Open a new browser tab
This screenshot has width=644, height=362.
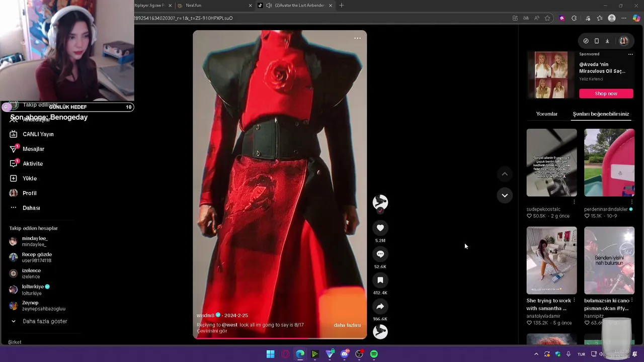pos(342,6)
